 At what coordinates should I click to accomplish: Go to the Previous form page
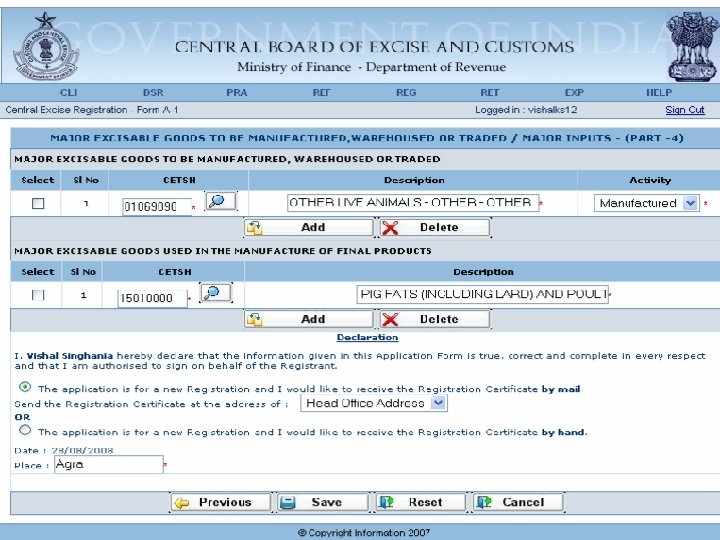pos(220,502)
